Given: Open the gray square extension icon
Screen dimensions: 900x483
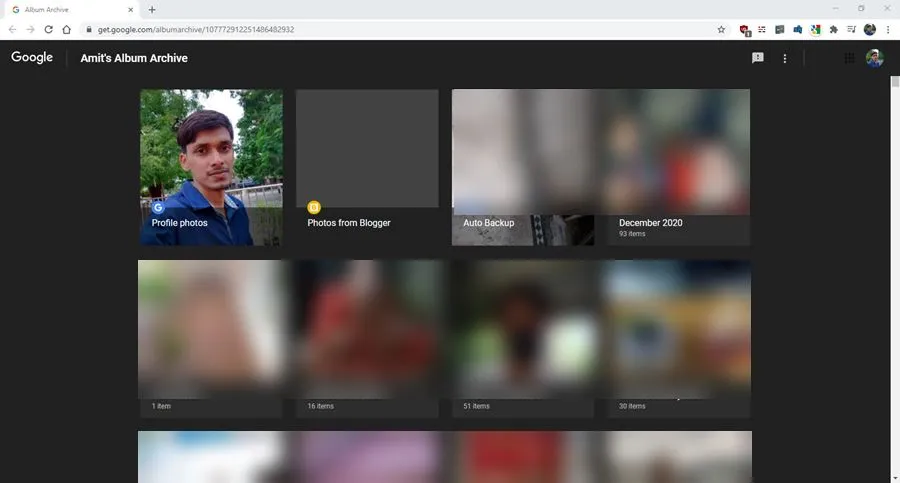Looking at the screenshot, I should coord(779,29).
